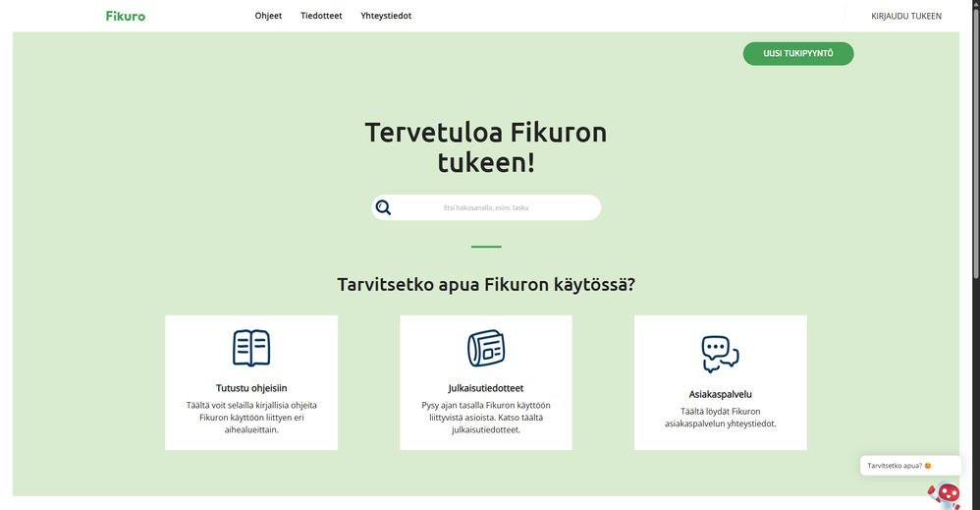Click the Täältä voit selailla kirjallisia description
Screen dimensions: 980x510
click(x=251, y=418)
